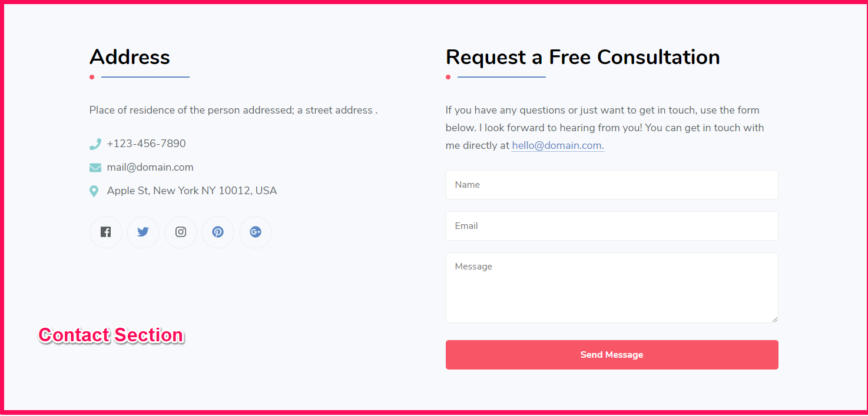Open the hello@domain.com email link
The width and height of the screenshot is (868, 416).
557,145
